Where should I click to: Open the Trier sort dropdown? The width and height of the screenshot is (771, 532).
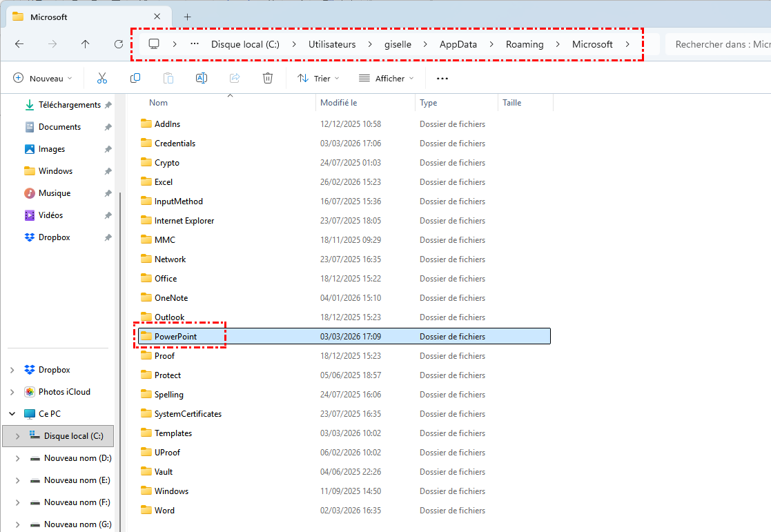314,79
